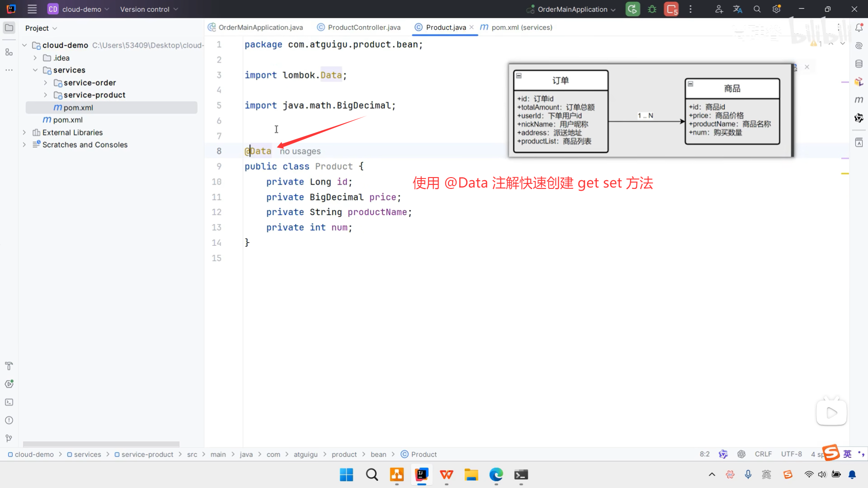Screen dimensions: 868x488
Task: Open the Maven tool window
Action: [x=859, y=100]
